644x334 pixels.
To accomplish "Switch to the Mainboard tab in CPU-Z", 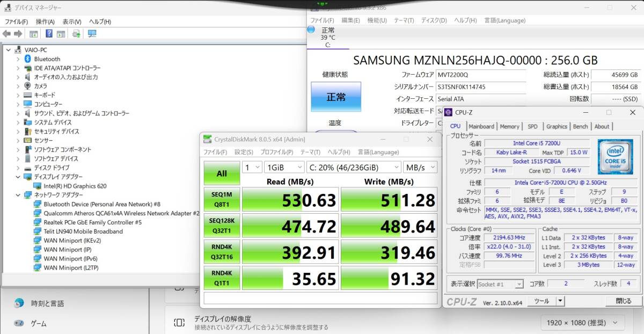I will click(481, 126).
